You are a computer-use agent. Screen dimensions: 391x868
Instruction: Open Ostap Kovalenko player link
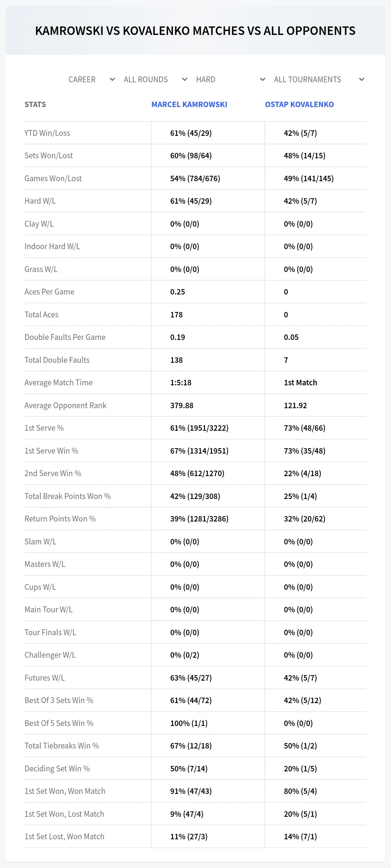[x=299, y=104]
